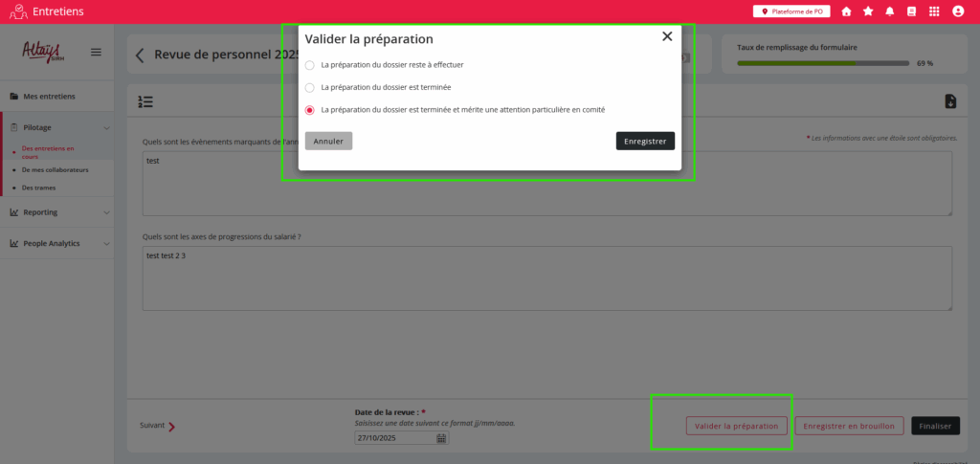
Task: Click the form fill rate progress bar
Action: (823, 64)
